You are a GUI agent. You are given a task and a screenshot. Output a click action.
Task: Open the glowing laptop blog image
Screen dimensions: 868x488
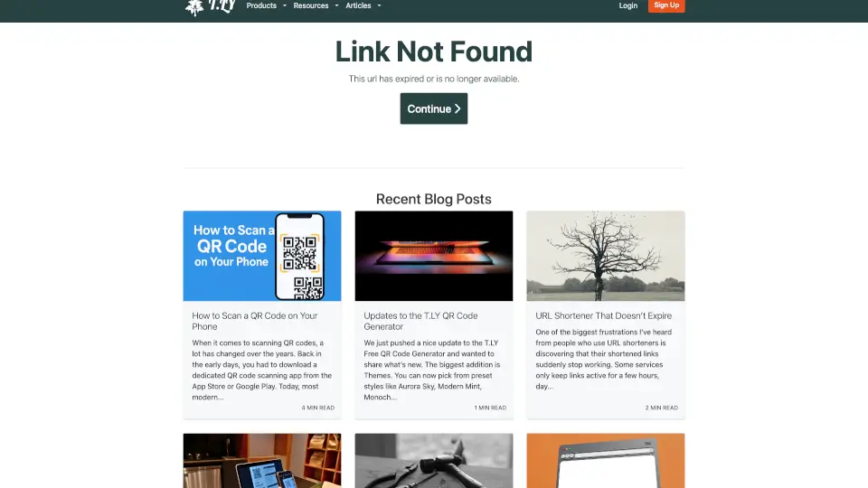pyautogui.click(x=434, y=256)
